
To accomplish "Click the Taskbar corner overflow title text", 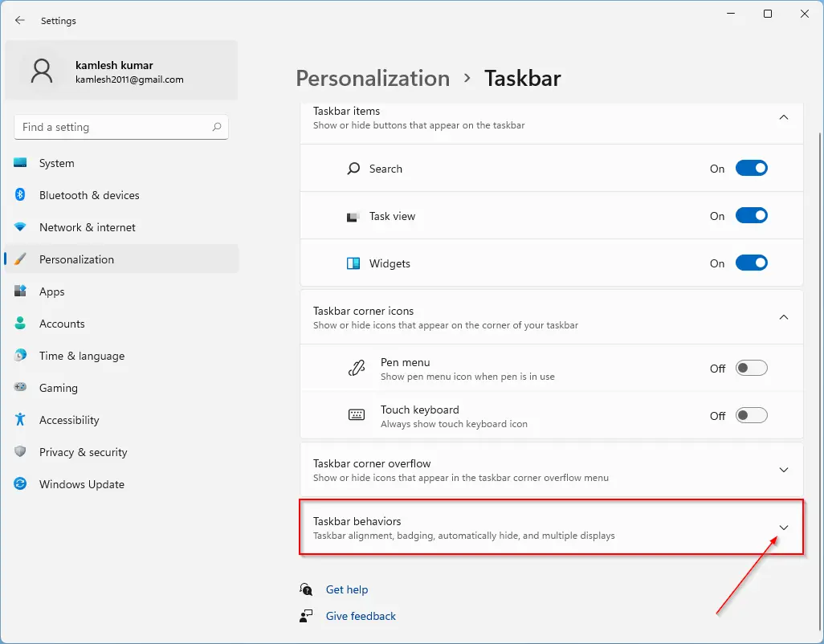I will pyautogui.click(x=372, y=463).
